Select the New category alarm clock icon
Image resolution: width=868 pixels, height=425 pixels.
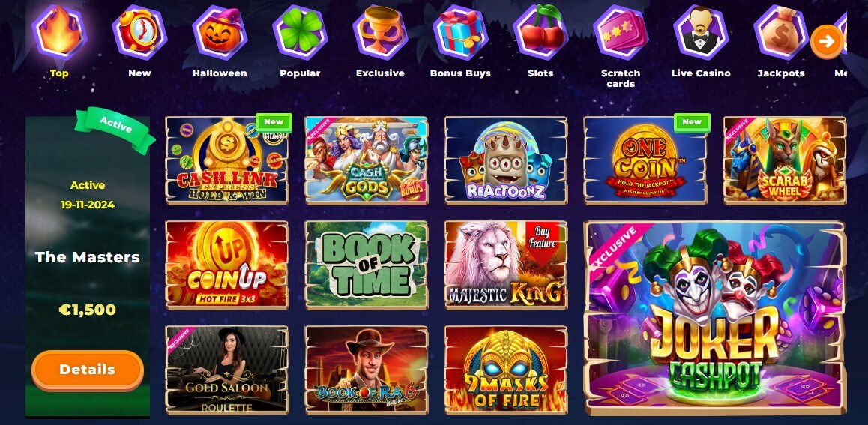139,32
